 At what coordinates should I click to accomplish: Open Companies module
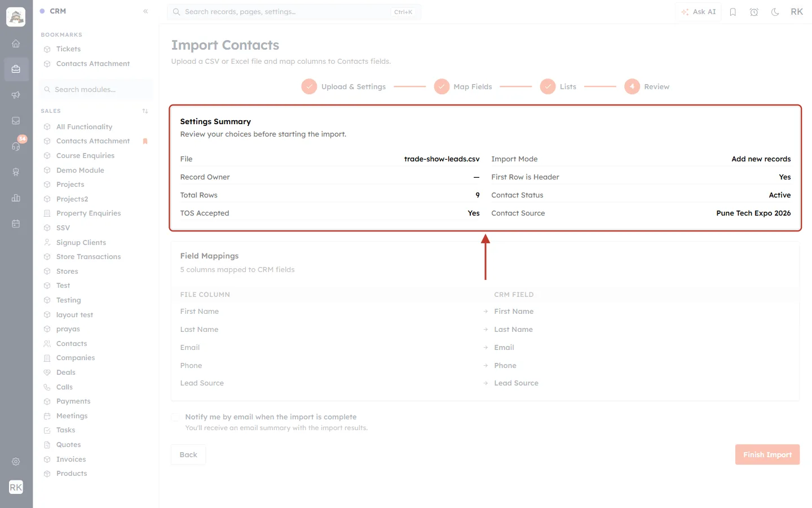click(76, 358)
